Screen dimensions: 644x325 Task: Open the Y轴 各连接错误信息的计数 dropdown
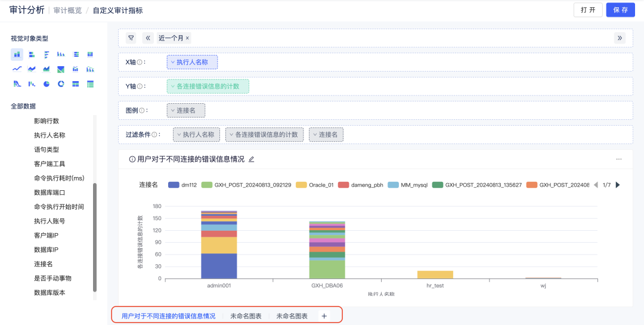click(208, 86)
